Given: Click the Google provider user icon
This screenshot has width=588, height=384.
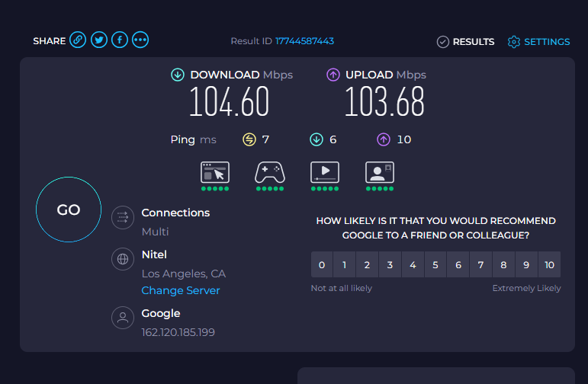Looking at the screenshot, I should click(123, 318).
